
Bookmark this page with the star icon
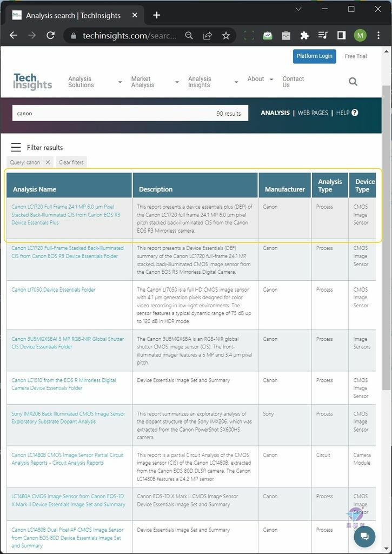coord(226,35)
